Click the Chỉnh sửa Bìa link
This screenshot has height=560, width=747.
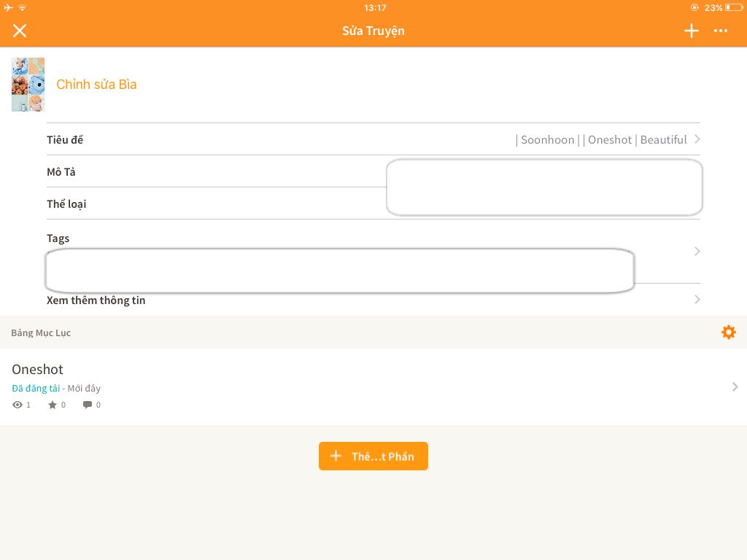pos(96,85)
